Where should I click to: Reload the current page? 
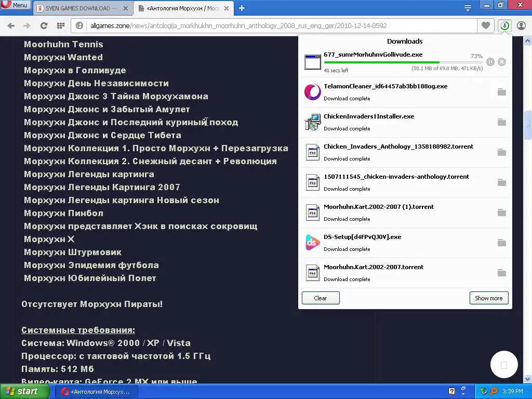coord(44,25)
